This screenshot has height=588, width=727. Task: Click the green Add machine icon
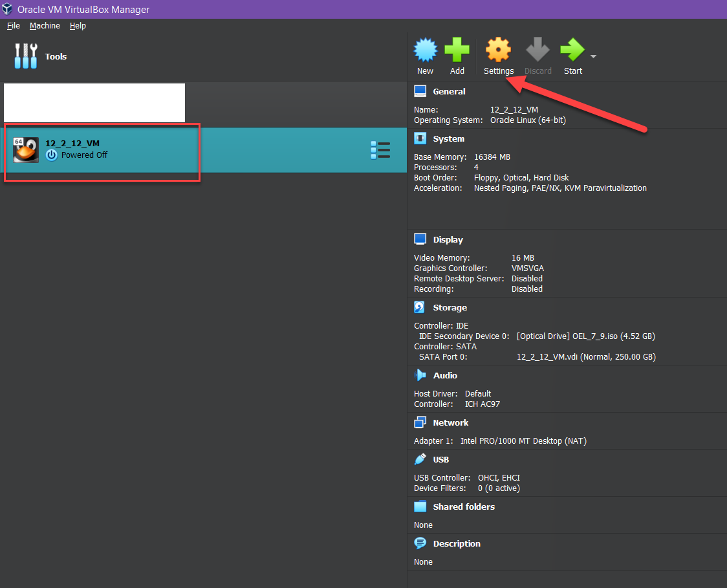point(457,50)
